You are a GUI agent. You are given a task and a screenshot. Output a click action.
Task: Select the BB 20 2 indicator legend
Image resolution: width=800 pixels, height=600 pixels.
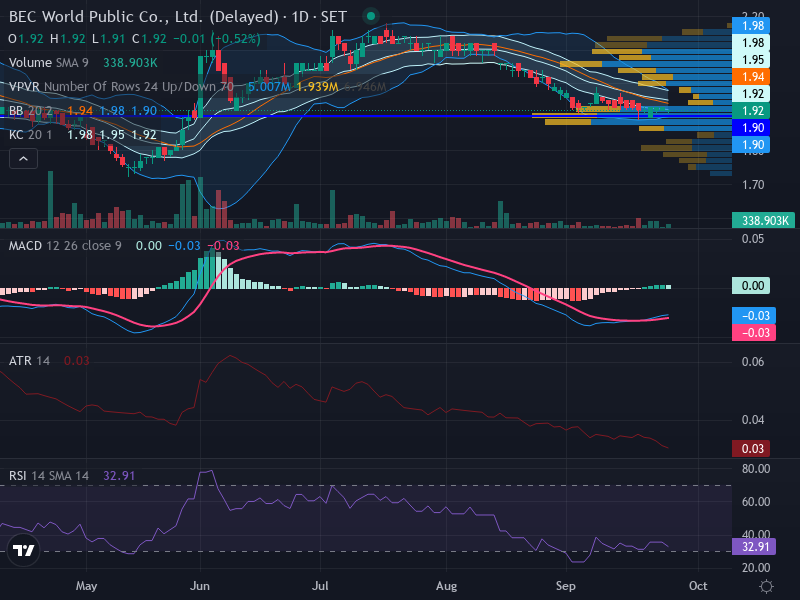pyautogui.click(x=30, y=111)
